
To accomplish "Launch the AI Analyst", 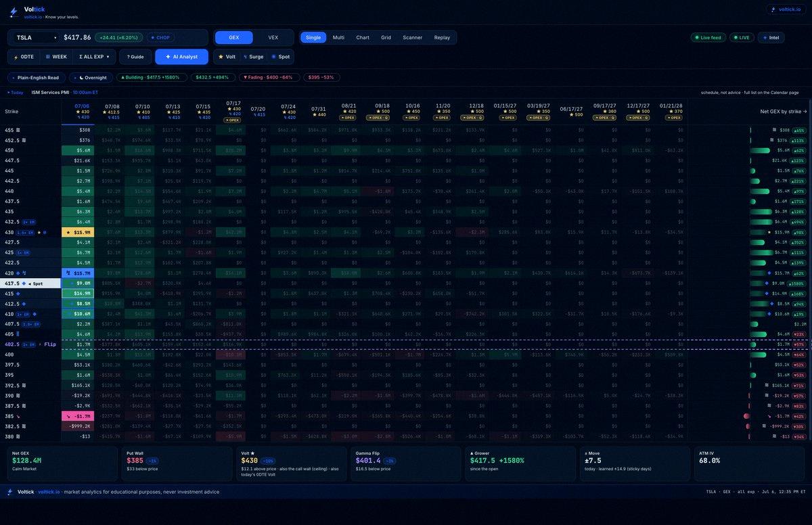I will click(181, 57).
